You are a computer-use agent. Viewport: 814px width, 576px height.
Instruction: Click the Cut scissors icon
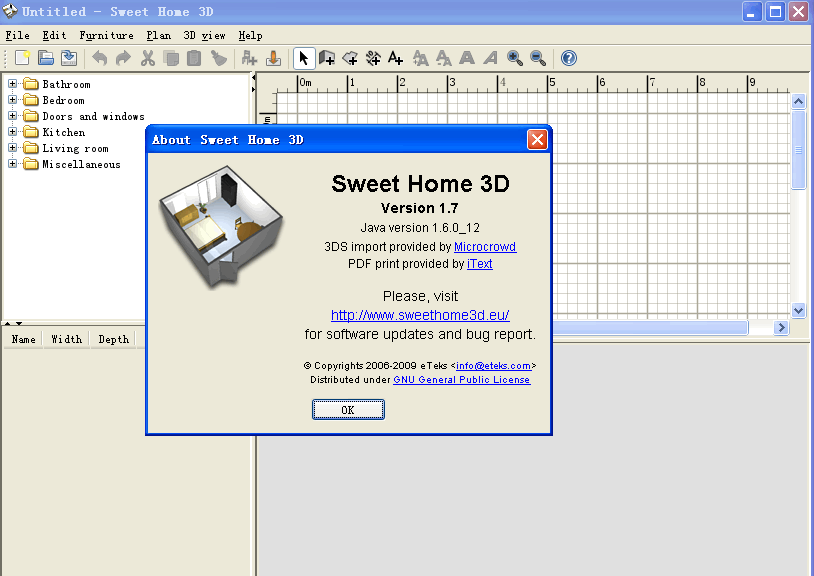[x=147, y=58]
